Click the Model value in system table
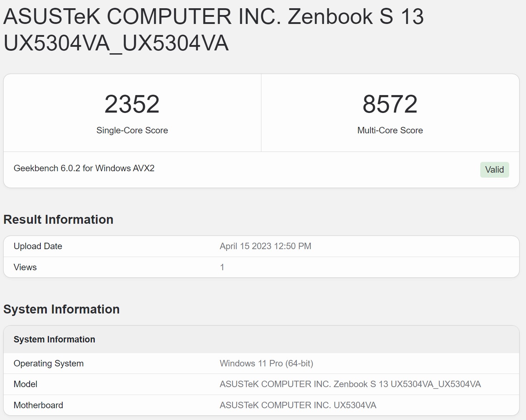This screenshot has width=526, height=420. (350, 384)
